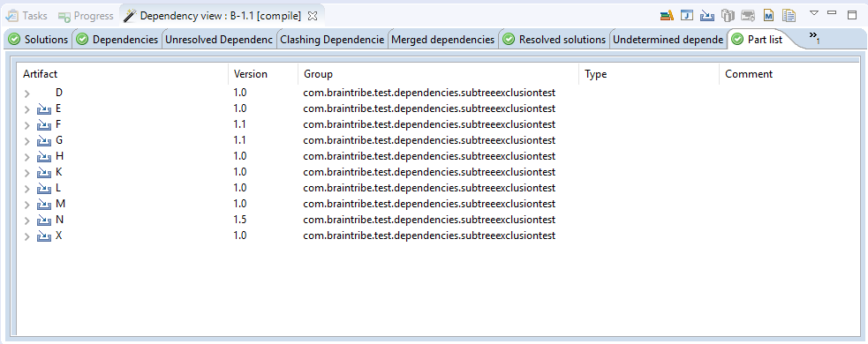Click the import icon beside artifact M
Image resolution: width=868 pixels, height=344 pixels.
coord(44,205)
